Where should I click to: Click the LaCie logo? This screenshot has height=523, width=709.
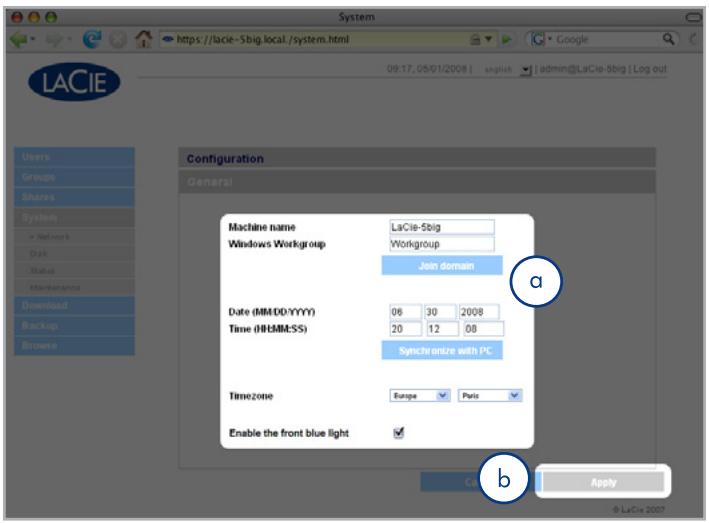74,82
